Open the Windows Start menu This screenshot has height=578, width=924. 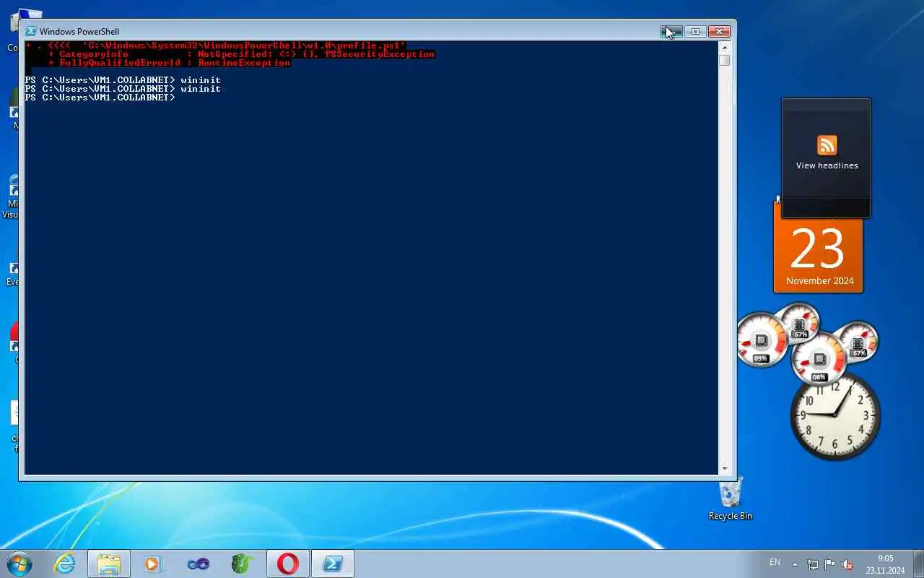(x=19, y=564)
